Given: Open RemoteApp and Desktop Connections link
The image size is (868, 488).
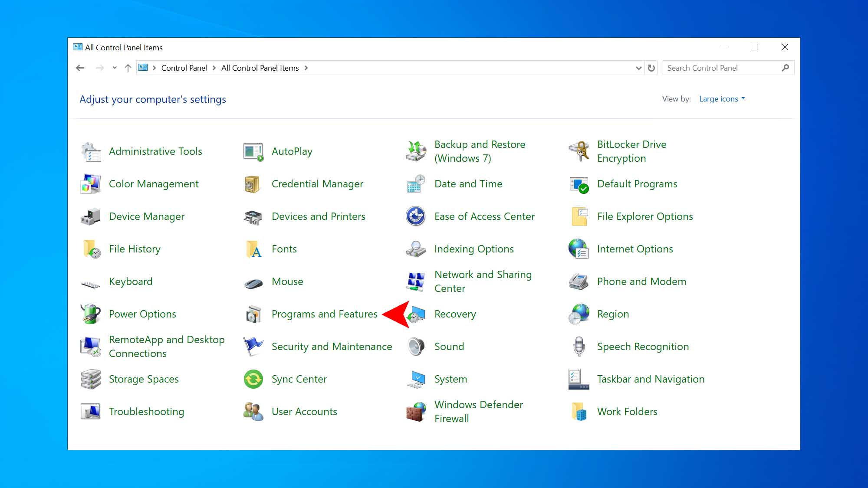Looking at the screenshot, I should point(167,347).
